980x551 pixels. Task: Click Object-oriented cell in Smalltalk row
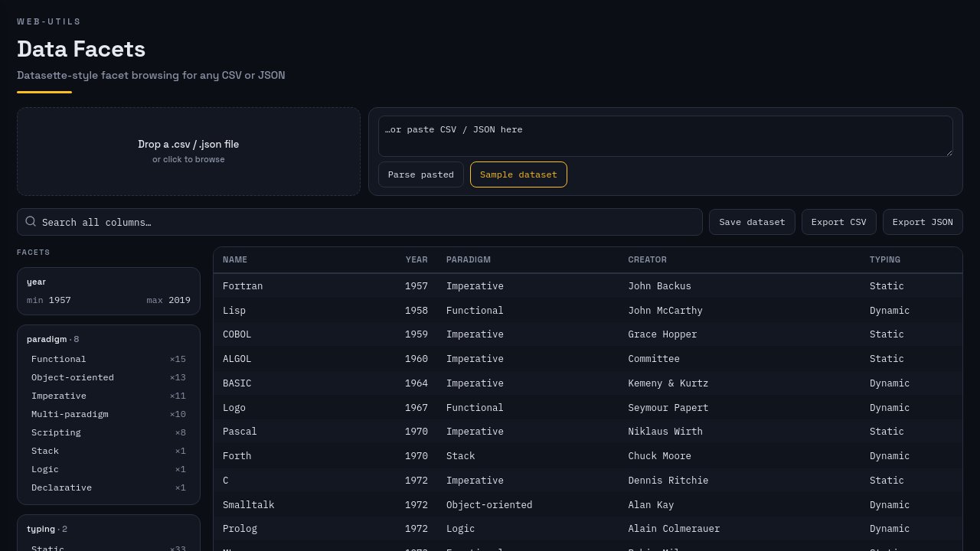[x=489, y=505]
